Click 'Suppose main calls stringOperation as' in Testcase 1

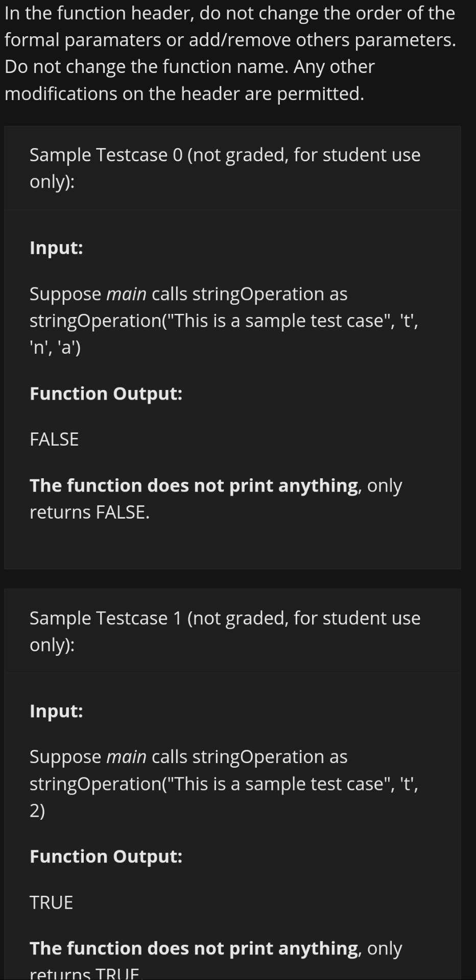(188, 757)
